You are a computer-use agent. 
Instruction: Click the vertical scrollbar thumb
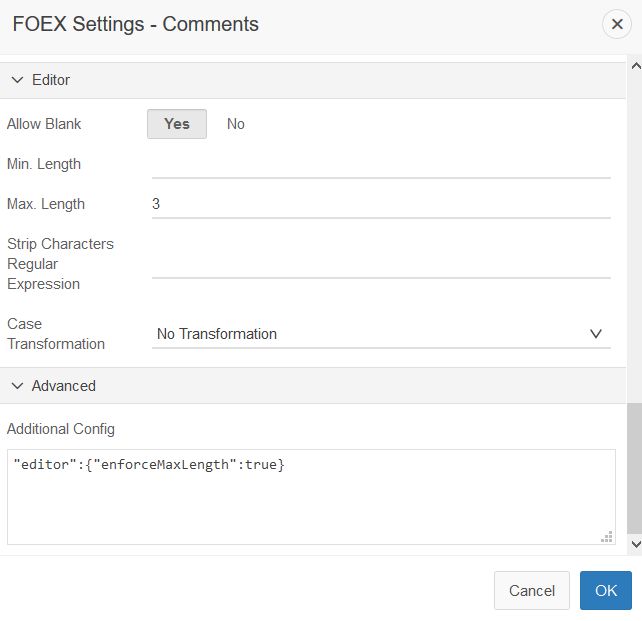click(x=634, y=469)
